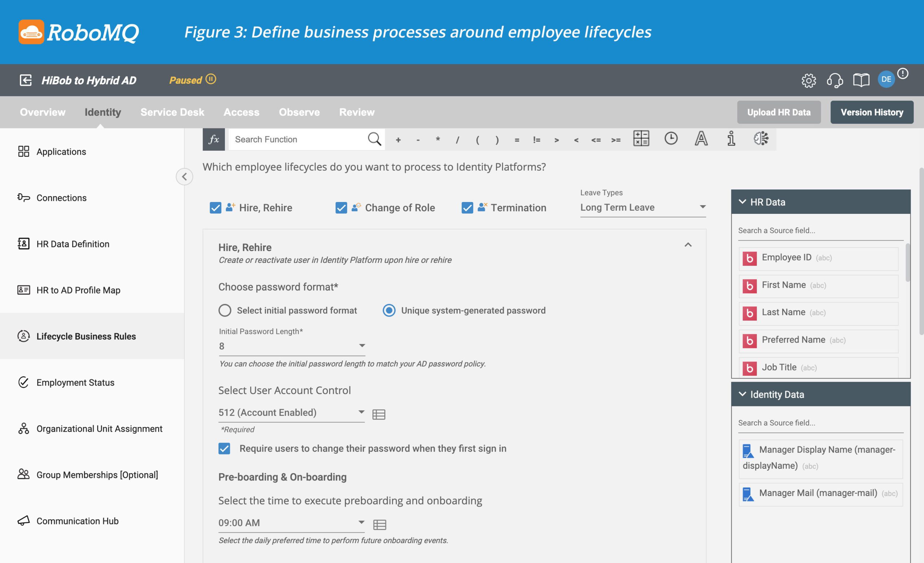Screen dimensions: 924x563
Task: Click the AI brain icon in toolbar
Action: point(761,139)
